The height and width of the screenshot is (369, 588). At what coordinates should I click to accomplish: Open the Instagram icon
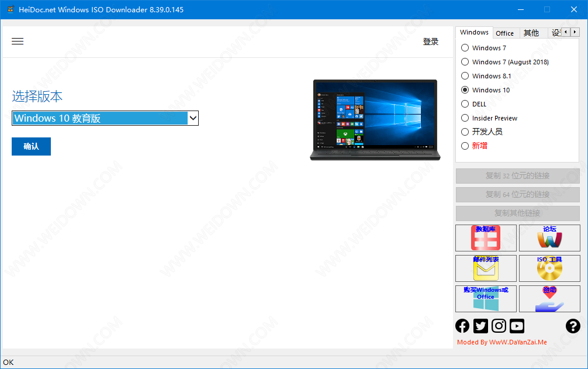pyautogui.click(x=499, y=326)
